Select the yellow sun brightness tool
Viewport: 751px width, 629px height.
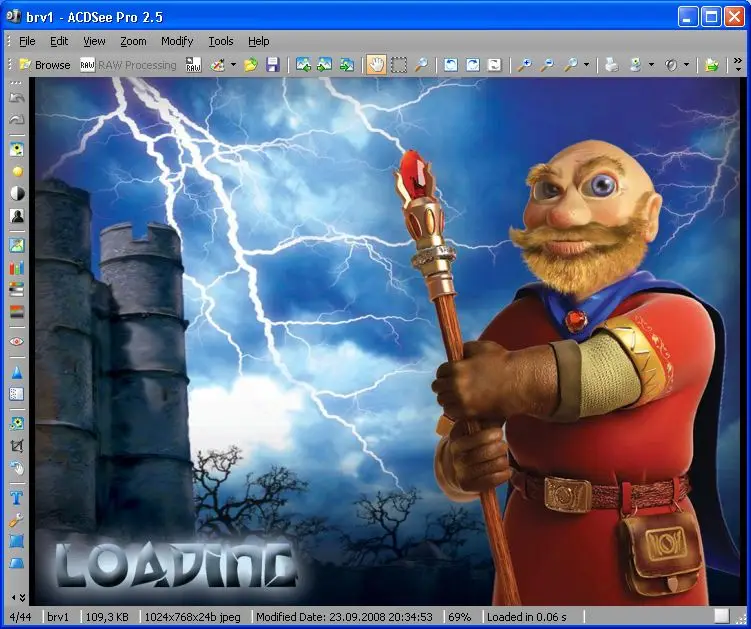[x=17, y=172]
